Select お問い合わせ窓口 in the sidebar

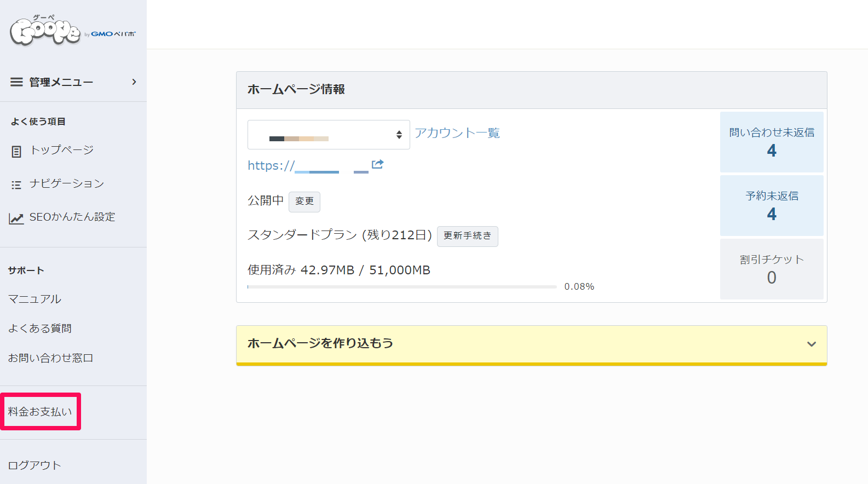click(x=50, y=358)
